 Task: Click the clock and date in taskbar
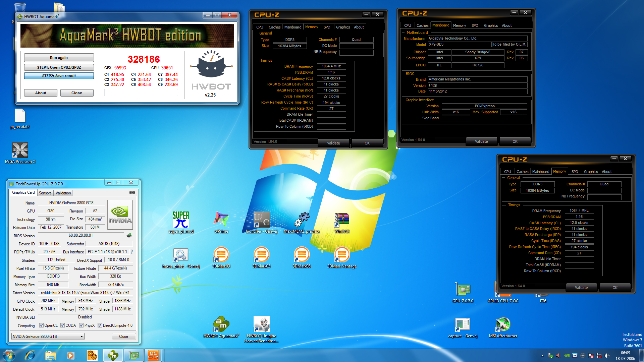click(x=625, y=356)
